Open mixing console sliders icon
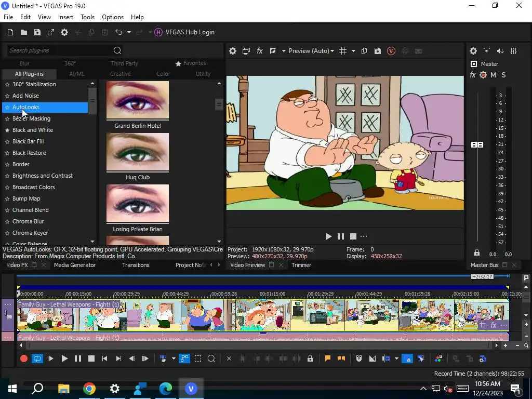The height and width of the screenshot is (399, 532). pyautogui.click(x=514, y=51)
